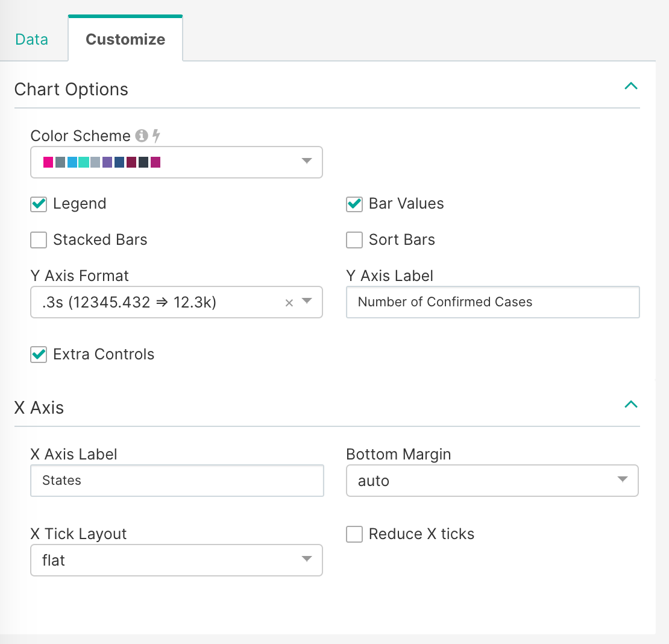Screen dimensions: 669x644
Task: Turn off Extra Controls
Action: pos(38,355)
